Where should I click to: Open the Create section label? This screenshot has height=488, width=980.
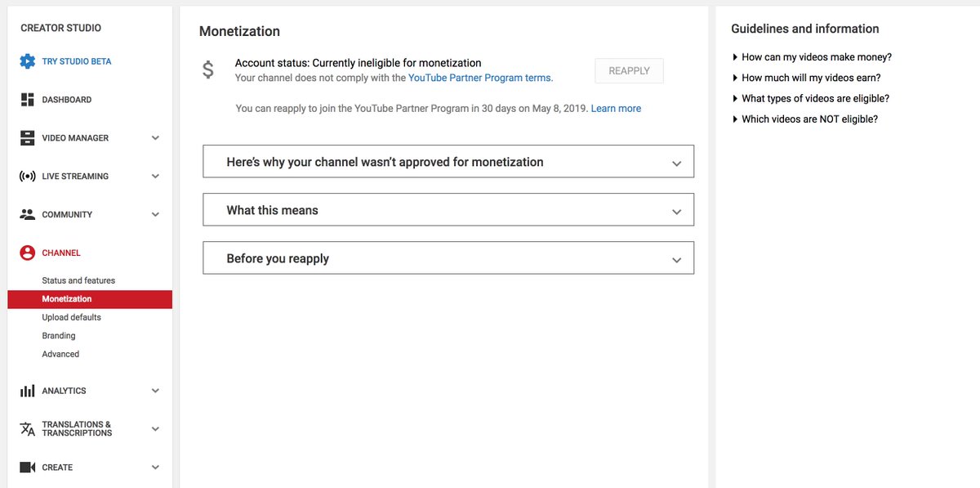tap(57, 468)
